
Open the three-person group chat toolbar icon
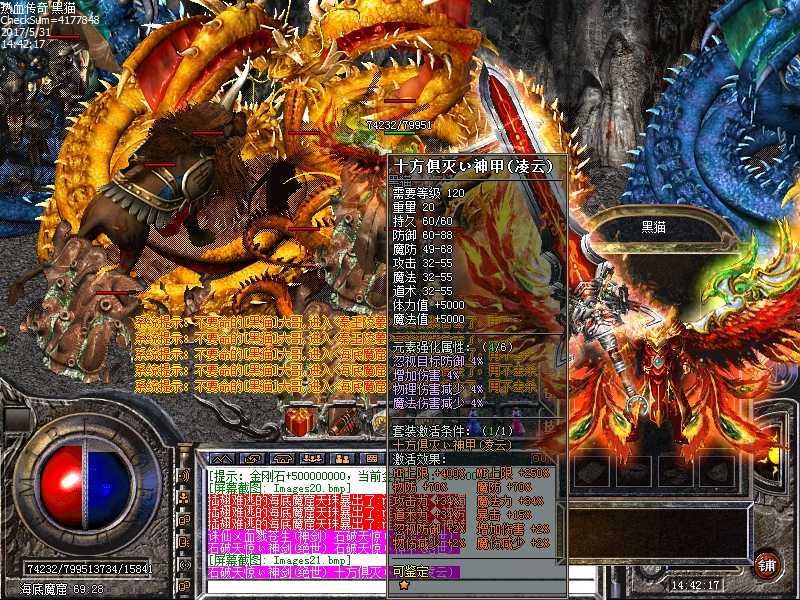pos(312,459)
